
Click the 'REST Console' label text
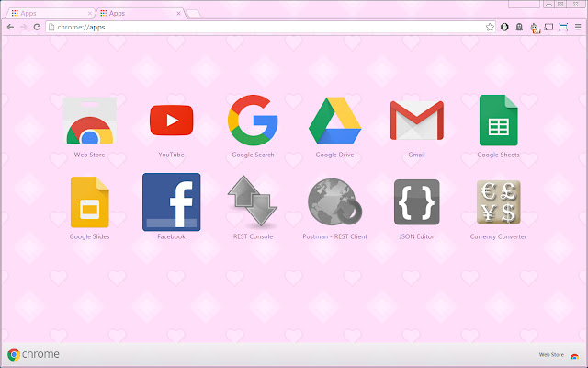point(253,236)
